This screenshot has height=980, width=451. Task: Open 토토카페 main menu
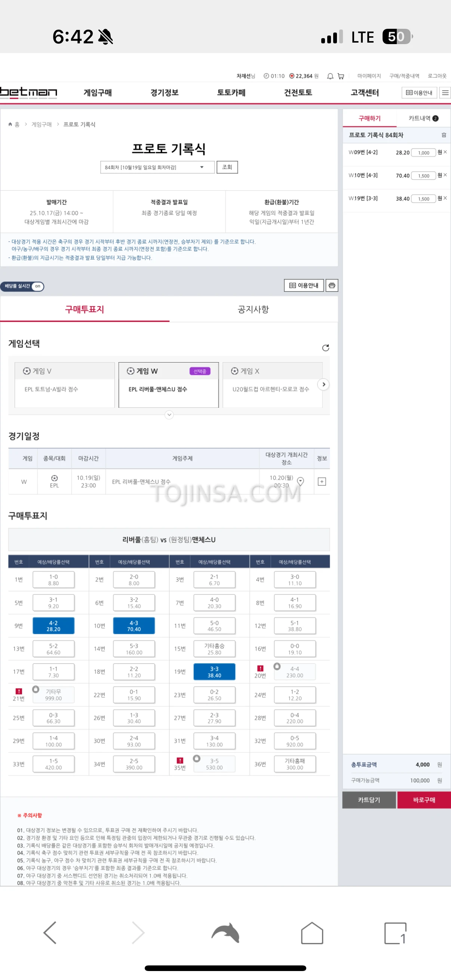(x=231, y=92)
